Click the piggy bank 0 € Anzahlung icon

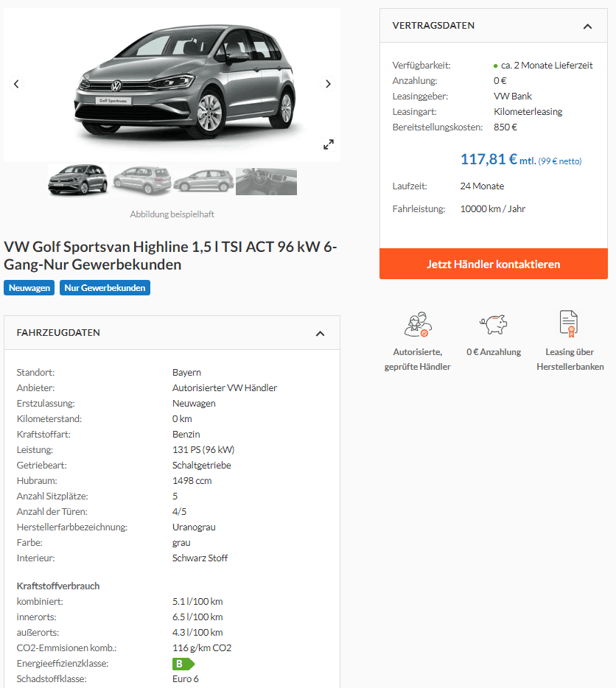(x=494, y=324)
